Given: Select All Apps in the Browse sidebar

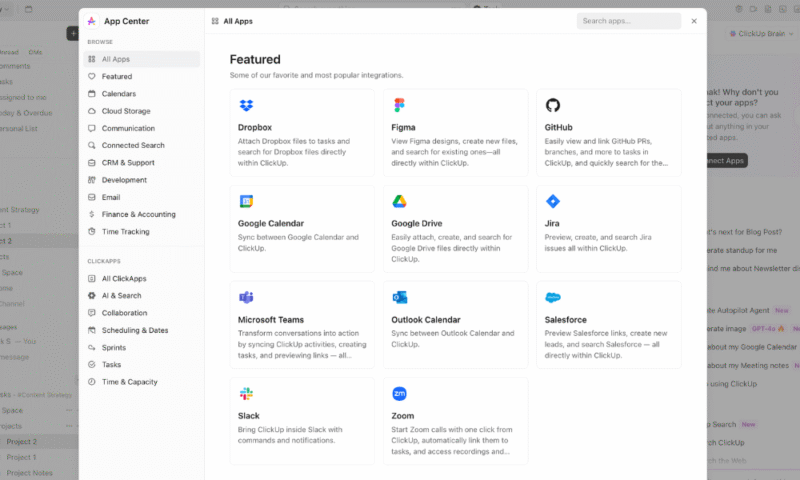Looking at the screenshot, I should point(141,59).
